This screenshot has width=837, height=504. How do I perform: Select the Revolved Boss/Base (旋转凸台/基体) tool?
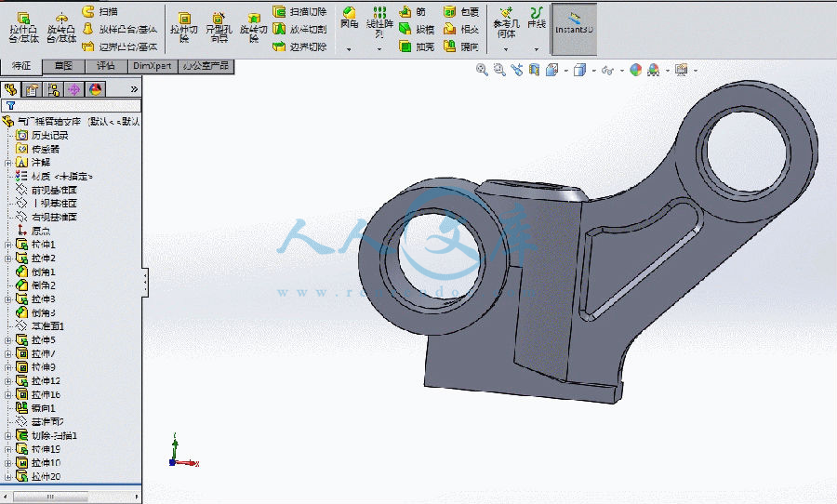(60, 27)
